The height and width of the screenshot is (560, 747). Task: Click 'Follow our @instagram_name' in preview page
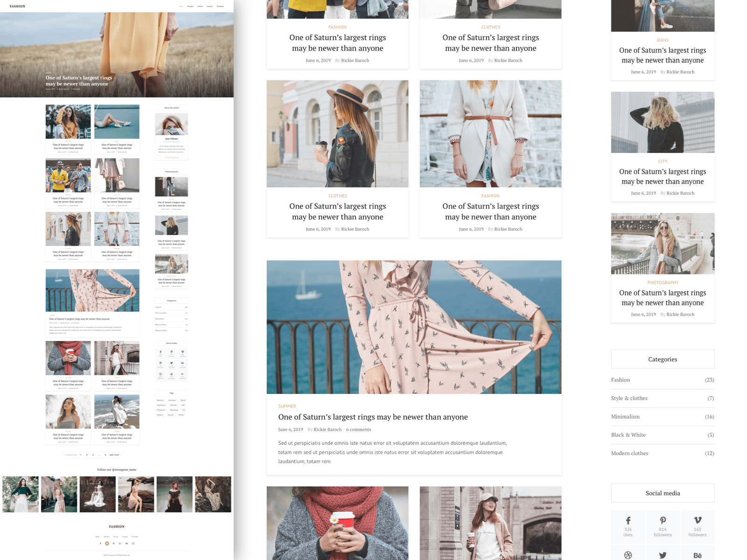pos(117,469)
